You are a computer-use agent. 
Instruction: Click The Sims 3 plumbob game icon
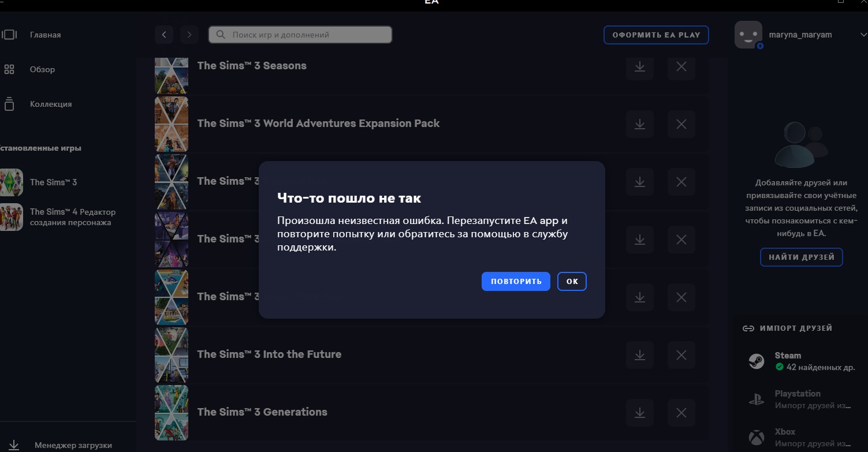(12, 182)
